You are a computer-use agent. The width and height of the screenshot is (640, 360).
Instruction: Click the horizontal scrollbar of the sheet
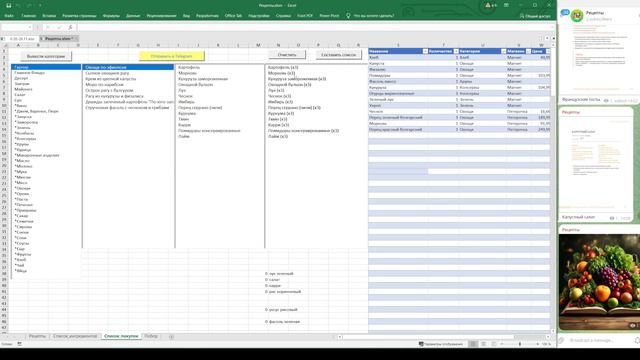[x=428, y=337]
